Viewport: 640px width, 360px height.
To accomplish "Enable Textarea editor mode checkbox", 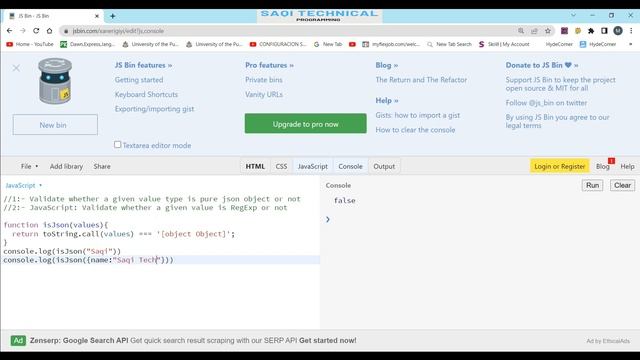I will (x=118, y=144).
